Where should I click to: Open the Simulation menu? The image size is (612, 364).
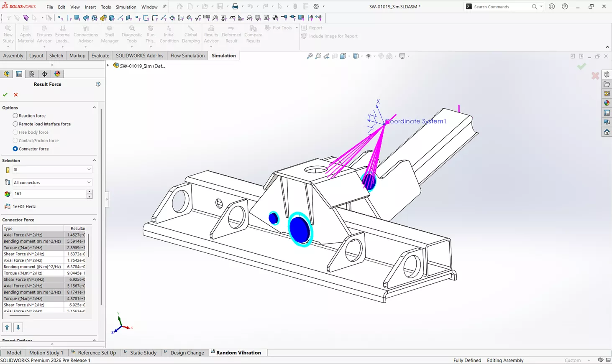[126, 7]
